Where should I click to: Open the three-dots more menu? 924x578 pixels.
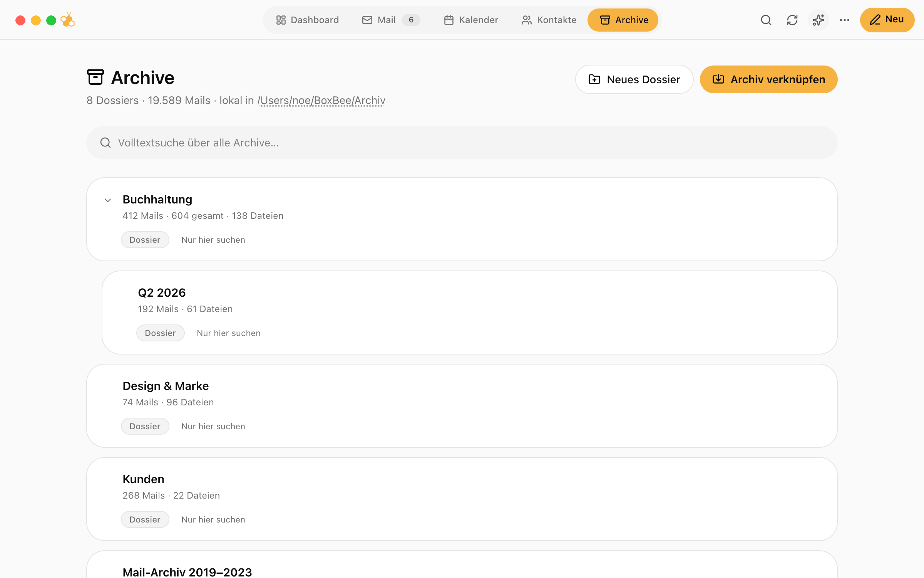tap(845, 20)
